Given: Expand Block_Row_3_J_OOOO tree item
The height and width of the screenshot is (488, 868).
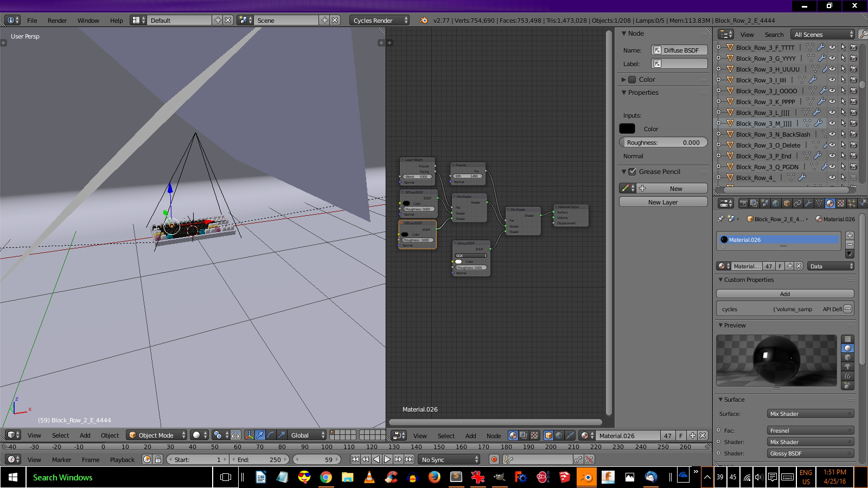Looking at the screenshot, I should coord(719,91).
